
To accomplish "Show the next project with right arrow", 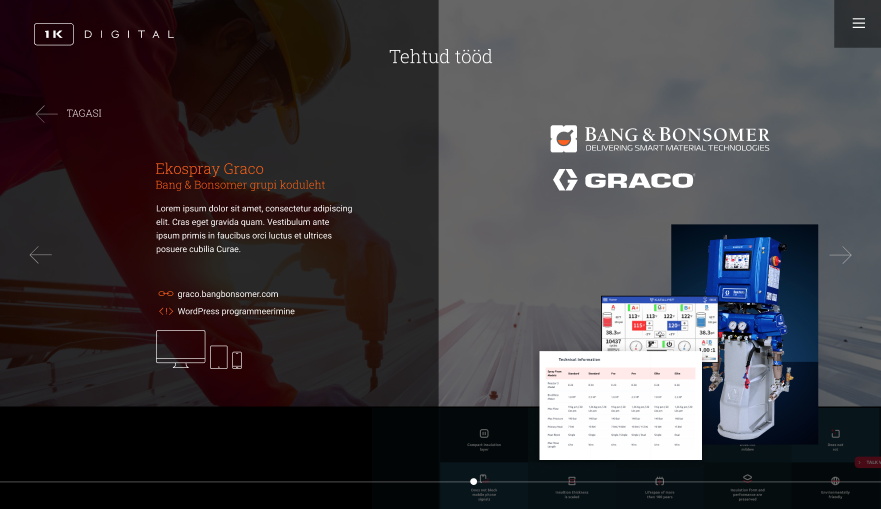I will tap(841, 255).
